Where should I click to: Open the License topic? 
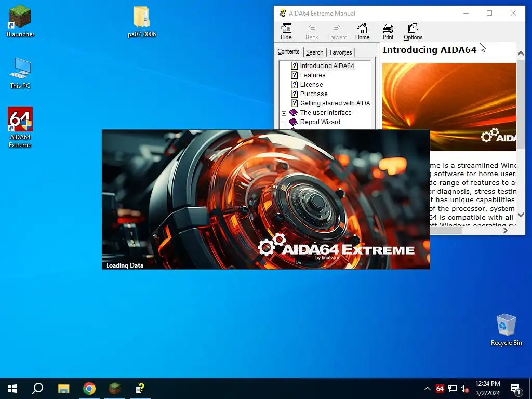click(311, 85)
